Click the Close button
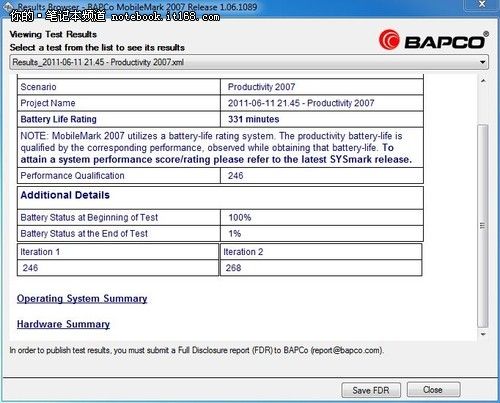This screenshot has height=403, width=500. pos(433,389)
